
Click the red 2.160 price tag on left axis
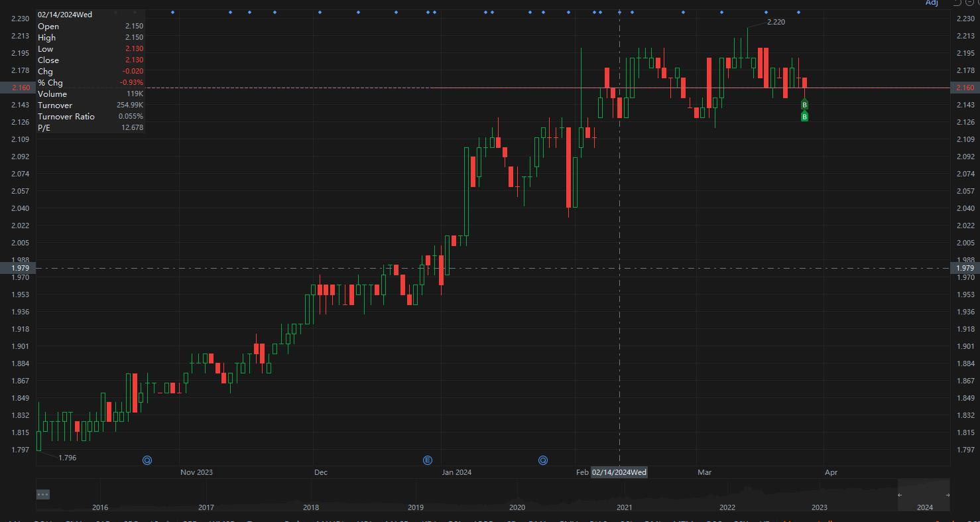[18, 88]
